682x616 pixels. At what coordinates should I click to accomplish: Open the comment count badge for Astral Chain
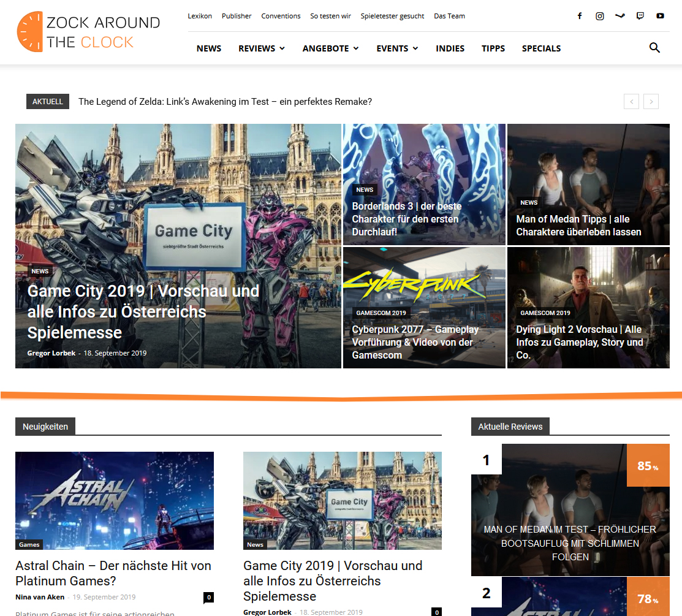[x=209, y=597]
